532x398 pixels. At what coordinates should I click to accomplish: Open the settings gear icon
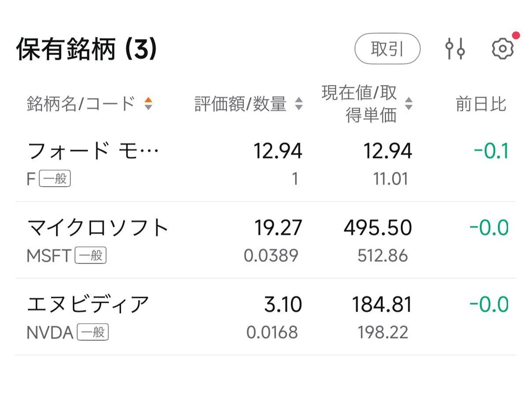click(503, 49)
